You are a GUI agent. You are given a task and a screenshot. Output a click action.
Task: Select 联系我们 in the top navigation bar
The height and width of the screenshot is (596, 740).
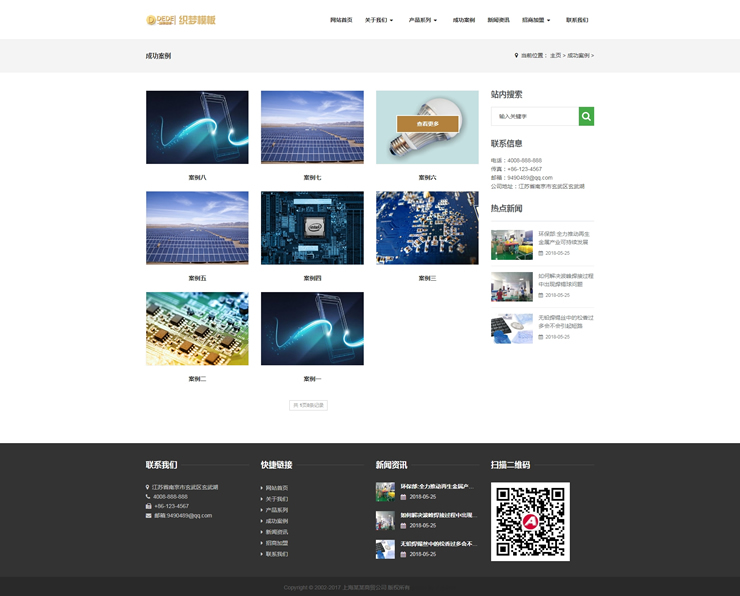pyautogui.click(x=577, y=20)
